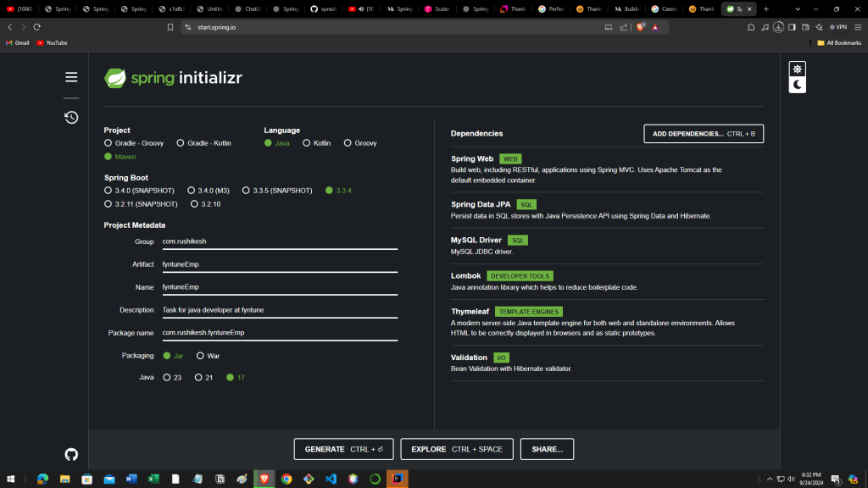Open the Gmail bookmark
Viewport: 868px width, 488px height.
click(18, 42)
